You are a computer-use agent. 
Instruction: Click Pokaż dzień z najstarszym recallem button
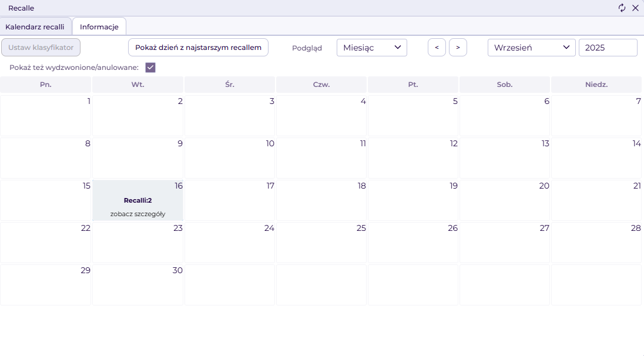pyautogui.click(x=199, y=47)
